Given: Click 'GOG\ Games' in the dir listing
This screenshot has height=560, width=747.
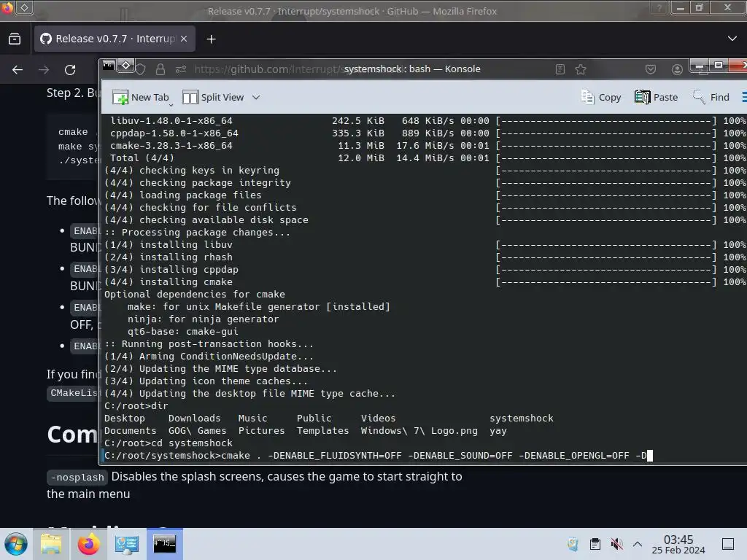Looking at the screenshot, I should click(197, 430).
